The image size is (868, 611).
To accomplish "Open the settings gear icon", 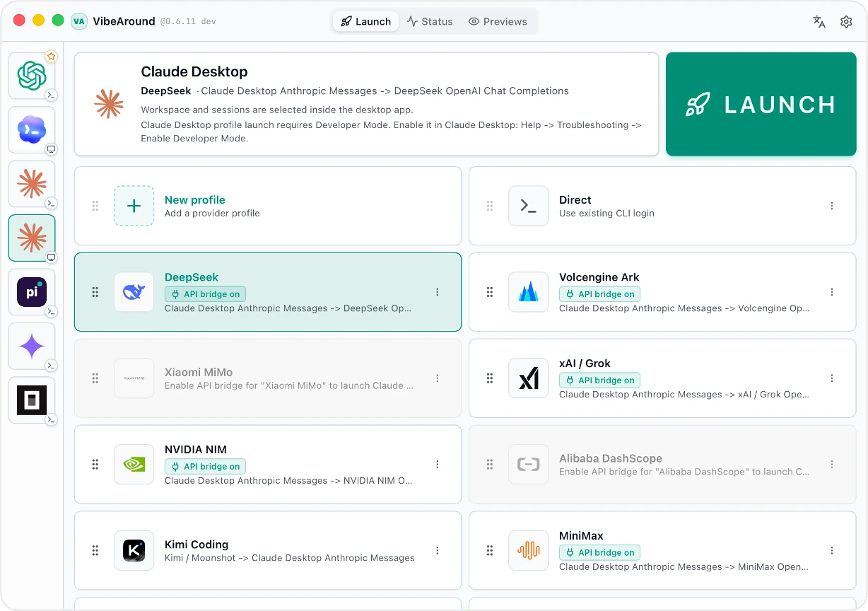I will pyautogui.click(x=846, y=22).
